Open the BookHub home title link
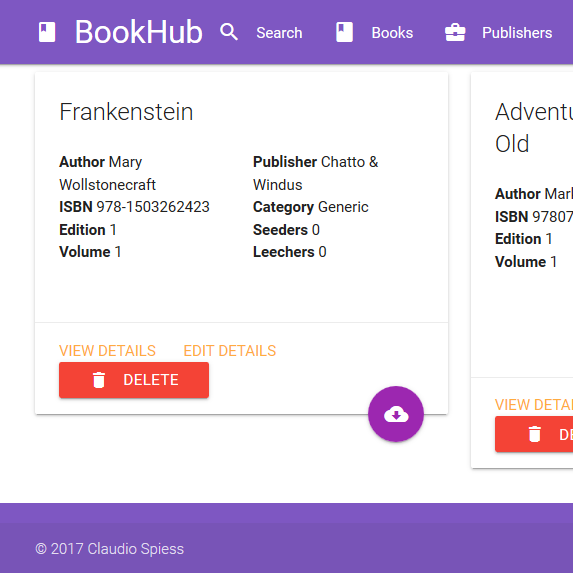Screen dimensions: 573x573 coord(138,32)
